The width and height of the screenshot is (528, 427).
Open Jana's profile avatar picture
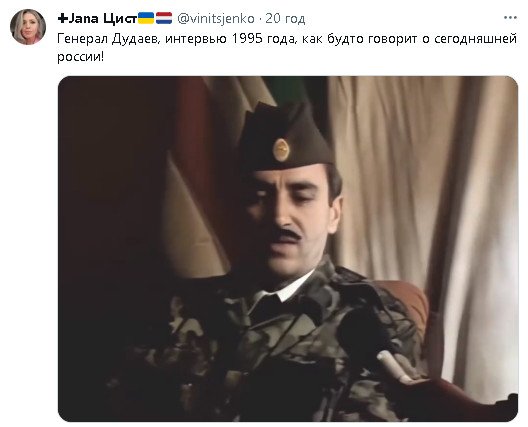[x=28, y=27]
